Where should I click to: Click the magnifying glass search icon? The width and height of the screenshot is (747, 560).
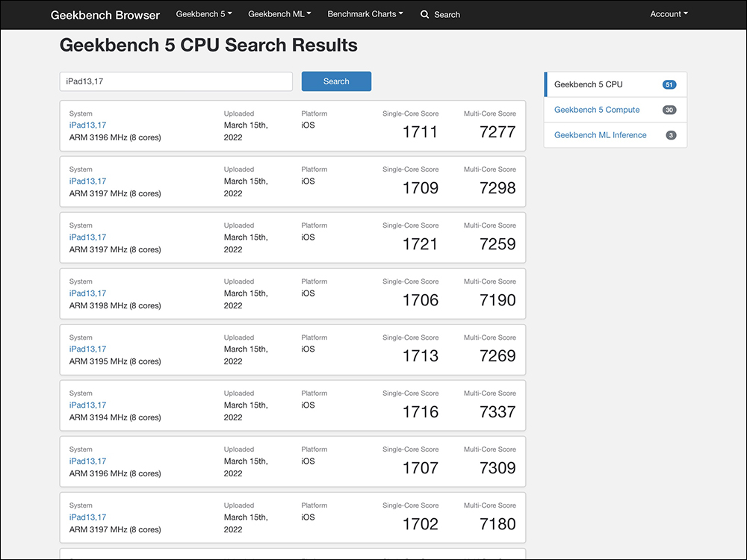point(425,14)
